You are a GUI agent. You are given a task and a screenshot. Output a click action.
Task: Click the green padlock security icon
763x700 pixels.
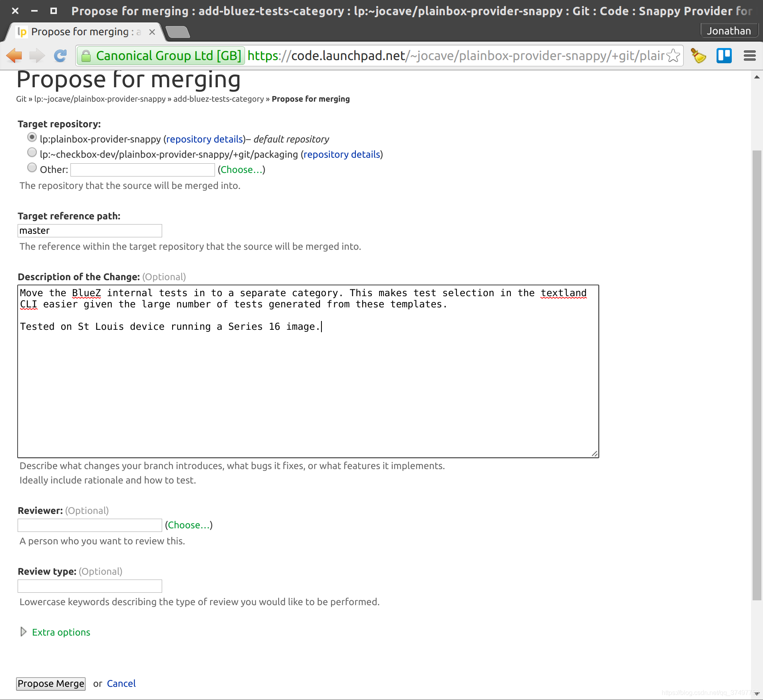86,56
